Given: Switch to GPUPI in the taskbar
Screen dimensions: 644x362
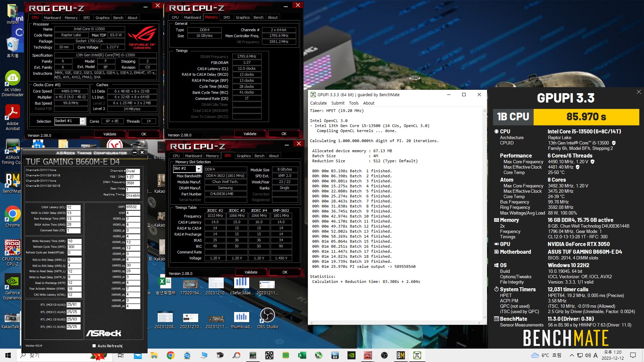Looking at the screenshot, I should (x=417, y=355).
